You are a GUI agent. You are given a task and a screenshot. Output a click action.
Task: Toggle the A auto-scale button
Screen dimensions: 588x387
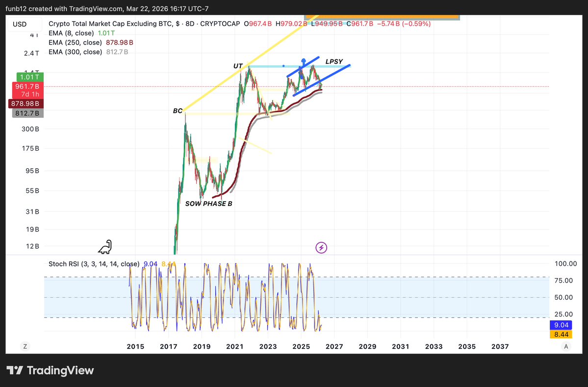click(566, 346)
